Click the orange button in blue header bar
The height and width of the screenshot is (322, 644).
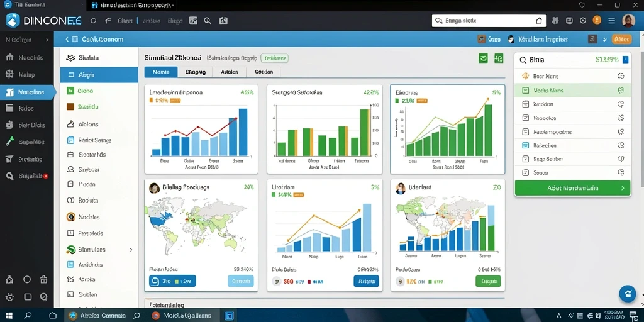tap(621, 39)
